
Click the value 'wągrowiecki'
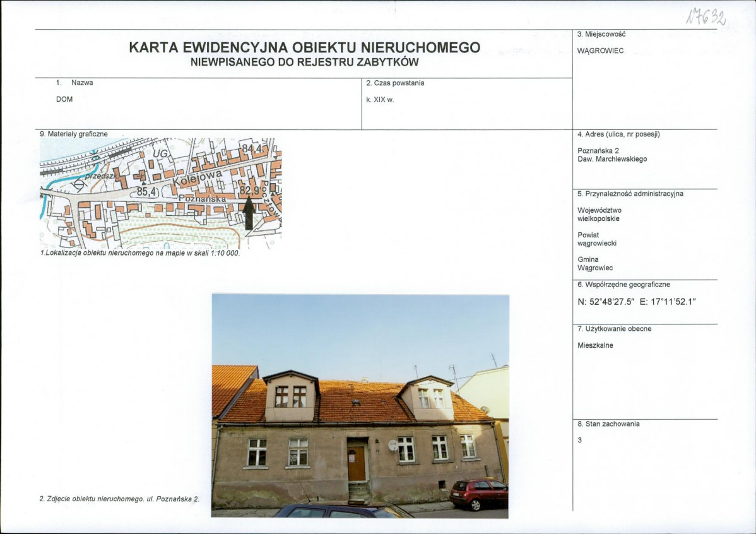[597, 243]
